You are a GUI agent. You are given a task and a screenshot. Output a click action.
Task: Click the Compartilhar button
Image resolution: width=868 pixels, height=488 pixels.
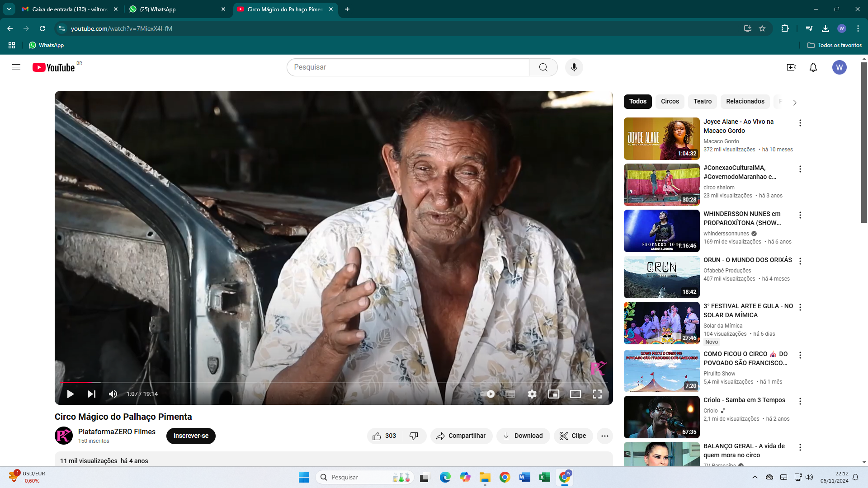coord(461,436)
